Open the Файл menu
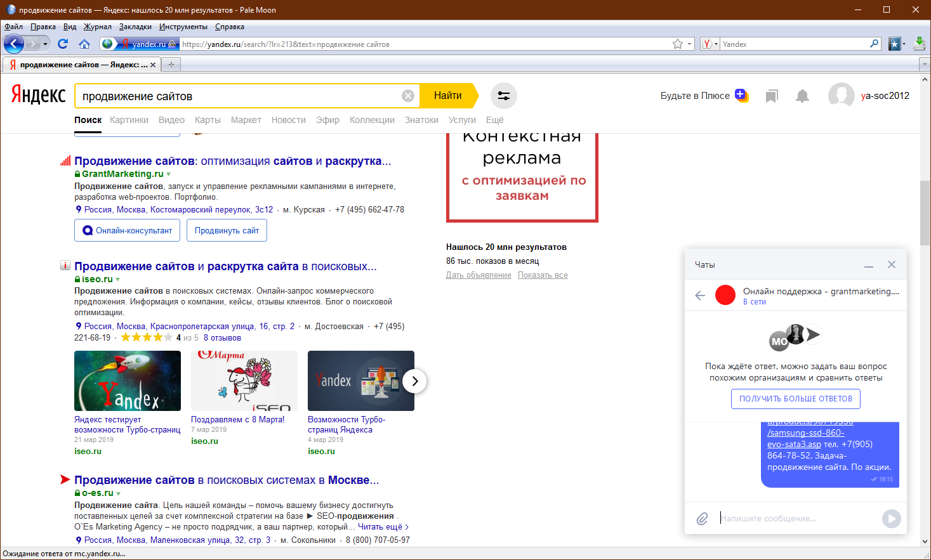Screen dimensions: 931x560 coord(13,27)
